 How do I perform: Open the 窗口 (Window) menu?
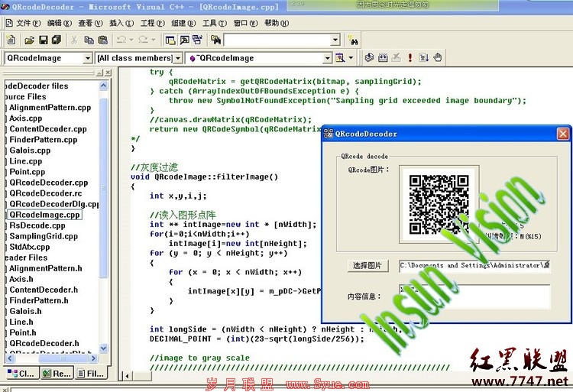click(x=245, y=23)
